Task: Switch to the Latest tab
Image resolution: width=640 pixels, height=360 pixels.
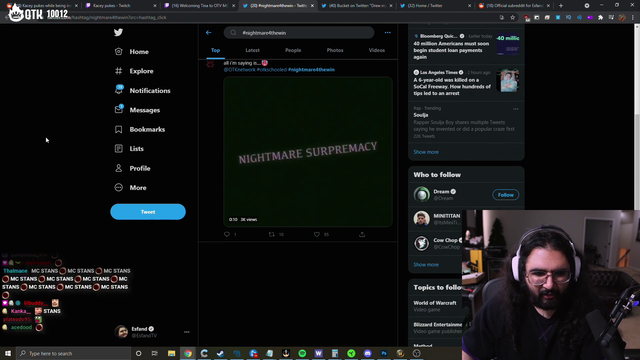Action: click(252, 50)
